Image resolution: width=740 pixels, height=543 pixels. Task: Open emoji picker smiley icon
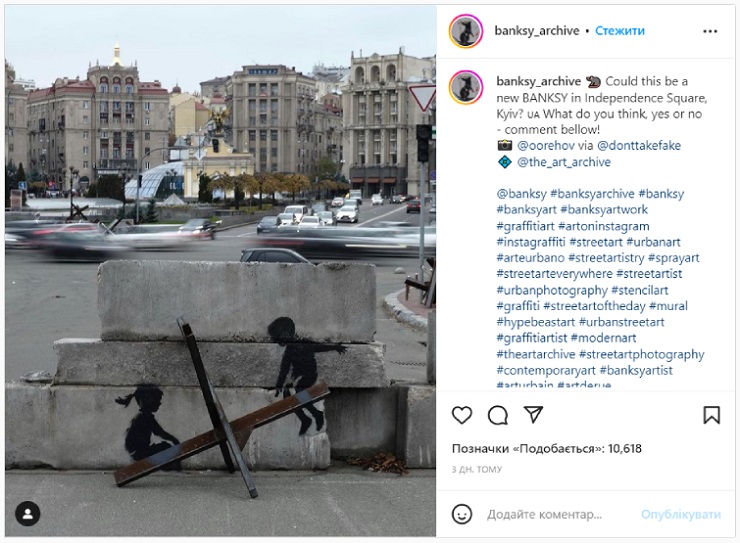click(462, 514)
